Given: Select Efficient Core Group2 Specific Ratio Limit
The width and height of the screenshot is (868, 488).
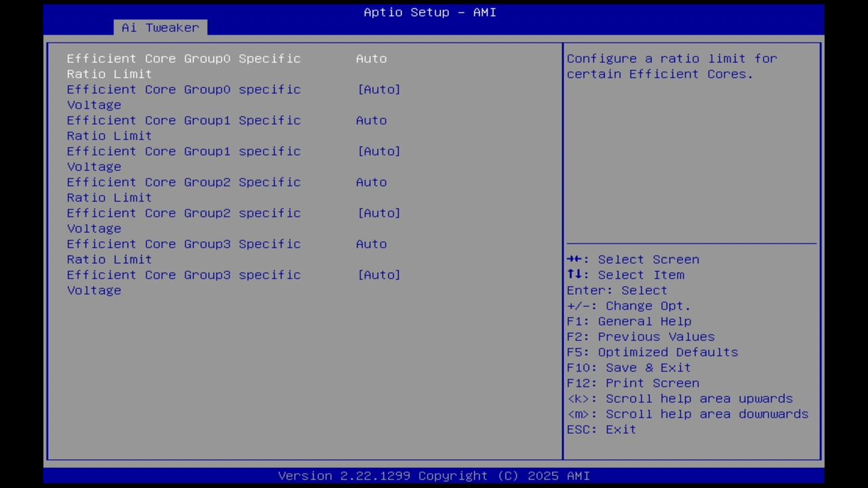Looking at the screenshot, I should click(x=184, y=189).
